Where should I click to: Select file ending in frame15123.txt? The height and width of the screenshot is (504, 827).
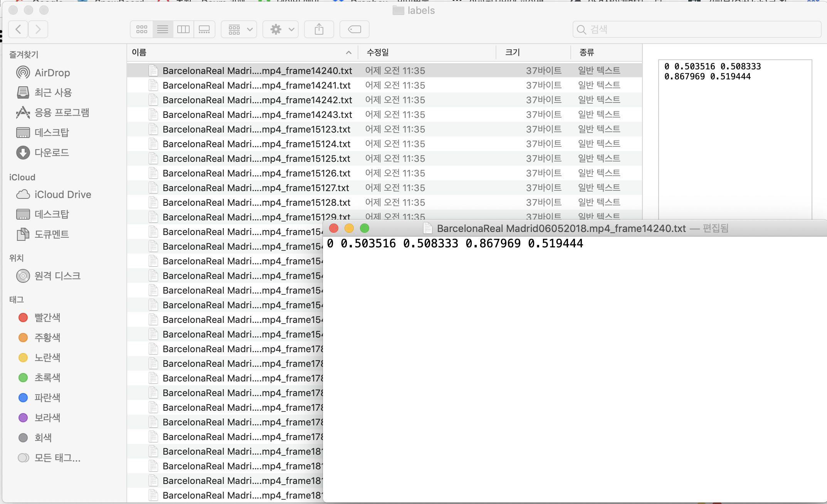(256, 129)
